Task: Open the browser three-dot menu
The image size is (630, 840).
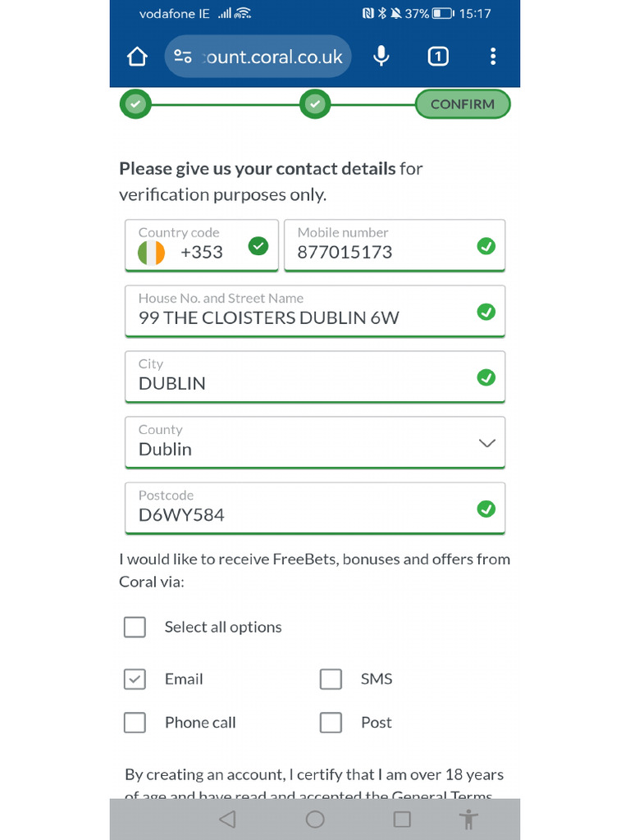Action: tap(492, 56)
